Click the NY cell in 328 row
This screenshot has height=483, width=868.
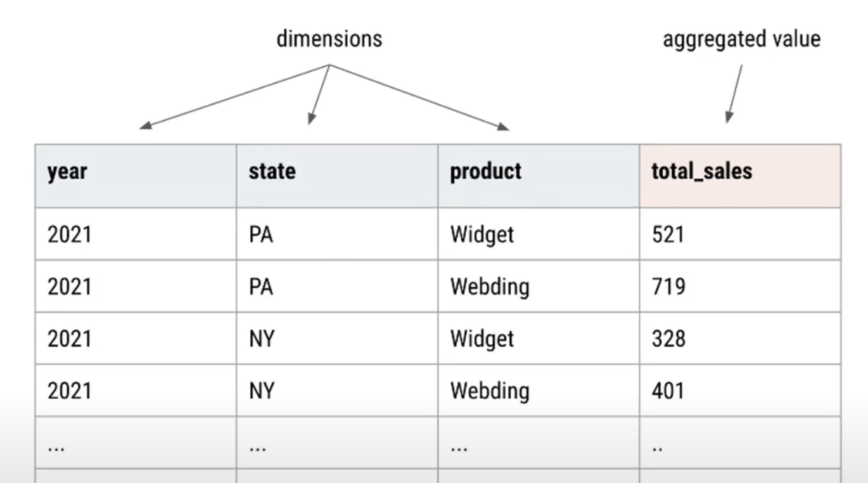337,338
